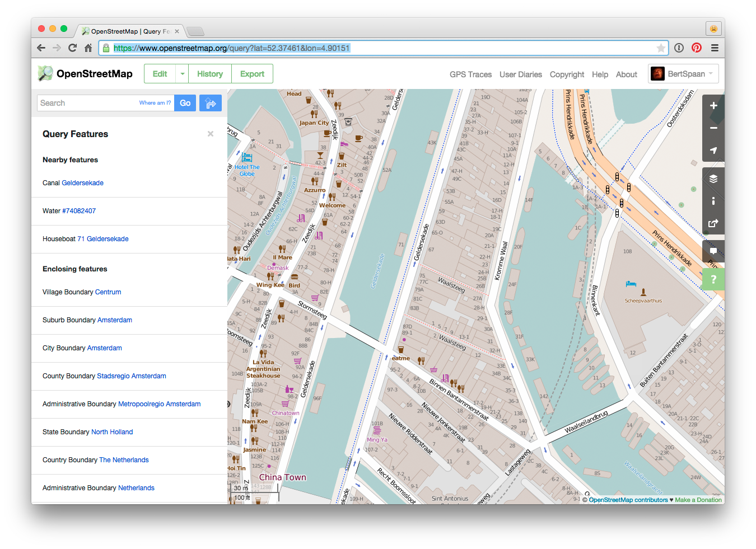Image resolution: width=756 pixels, height=549 pixels.
Task: Open User Diaries page
Action: click(521, 74)
